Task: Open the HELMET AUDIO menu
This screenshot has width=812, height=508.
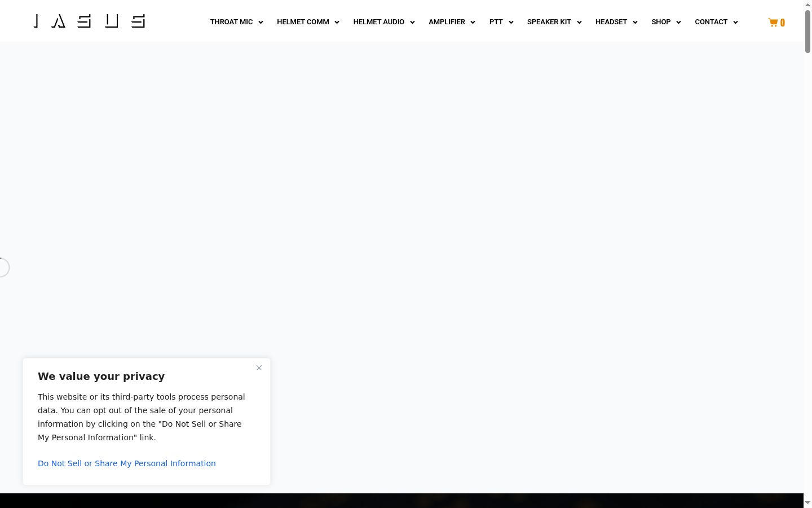Action: [379, 22]
